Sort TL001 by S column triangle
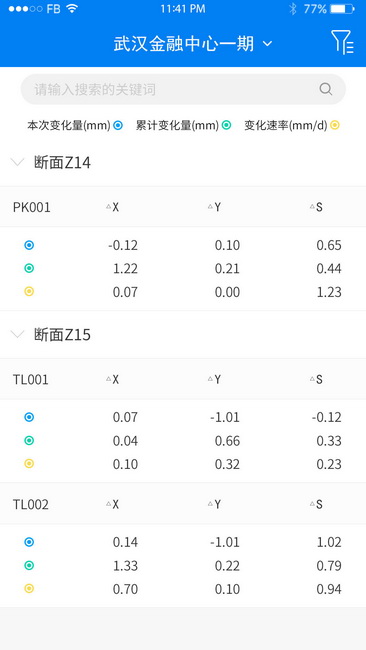The width and height of the screenshot is (366, 650). click(312, 378)
